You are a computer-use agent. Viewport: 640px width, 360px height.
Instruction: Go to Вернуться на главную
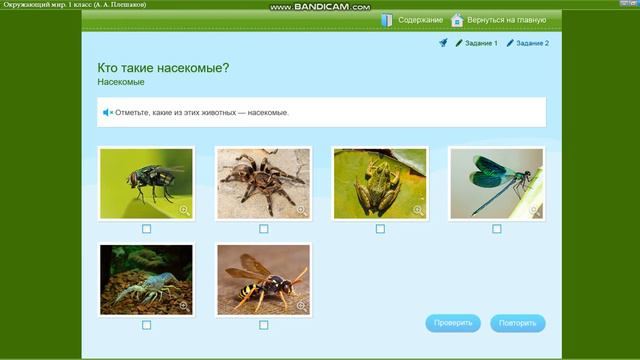point(507,20)
